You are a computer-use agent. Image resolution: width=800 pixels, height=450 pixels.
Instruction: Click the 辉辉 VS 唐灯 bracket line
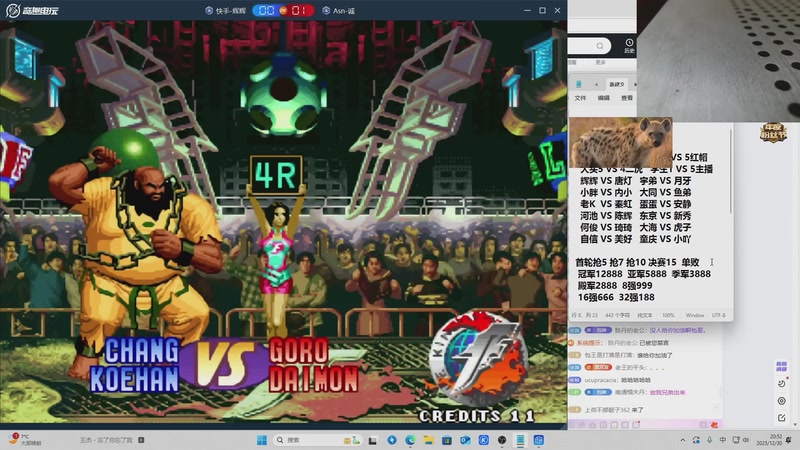pyautogui.click(x=606, y=181)
